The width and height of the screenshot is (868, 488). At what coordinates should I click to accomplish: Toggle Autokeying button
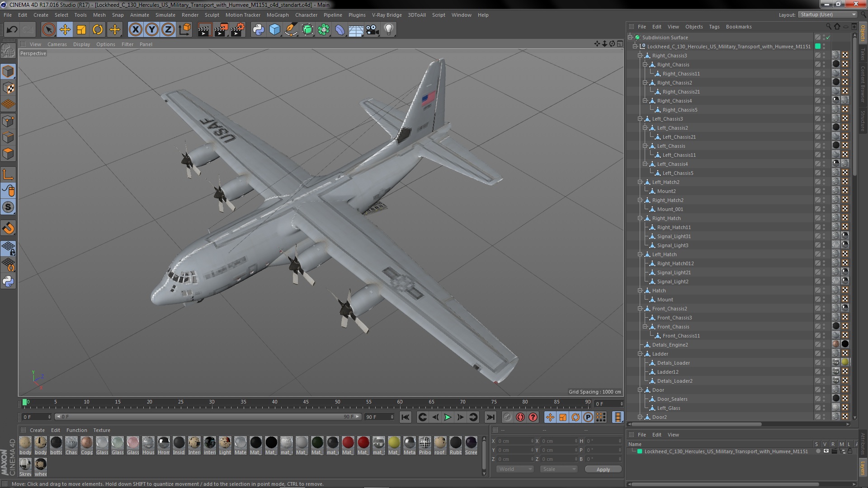pyautogui.click(x=520, y=417)
